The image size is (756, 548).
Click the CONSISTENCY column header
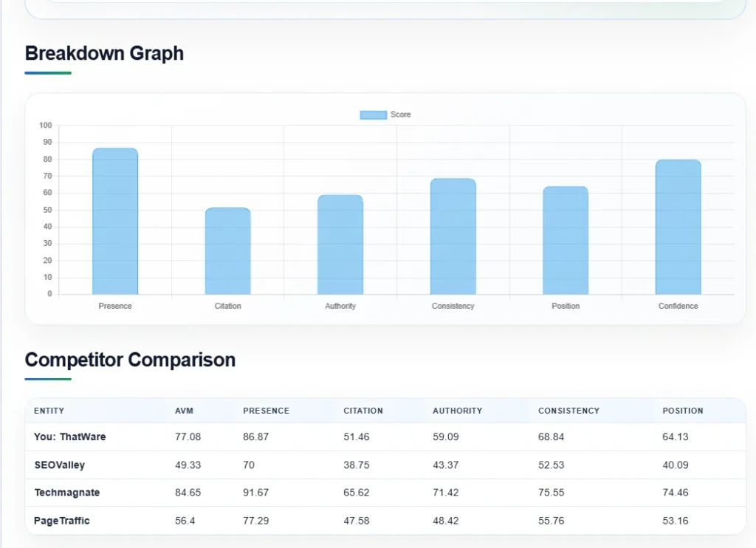(569, 411)
